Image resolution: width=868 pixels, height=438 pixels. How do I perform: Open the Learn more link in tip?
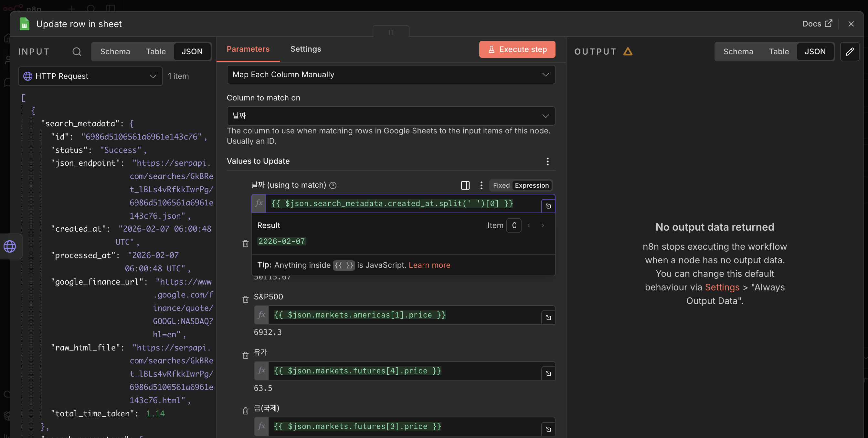coord(429,265)
